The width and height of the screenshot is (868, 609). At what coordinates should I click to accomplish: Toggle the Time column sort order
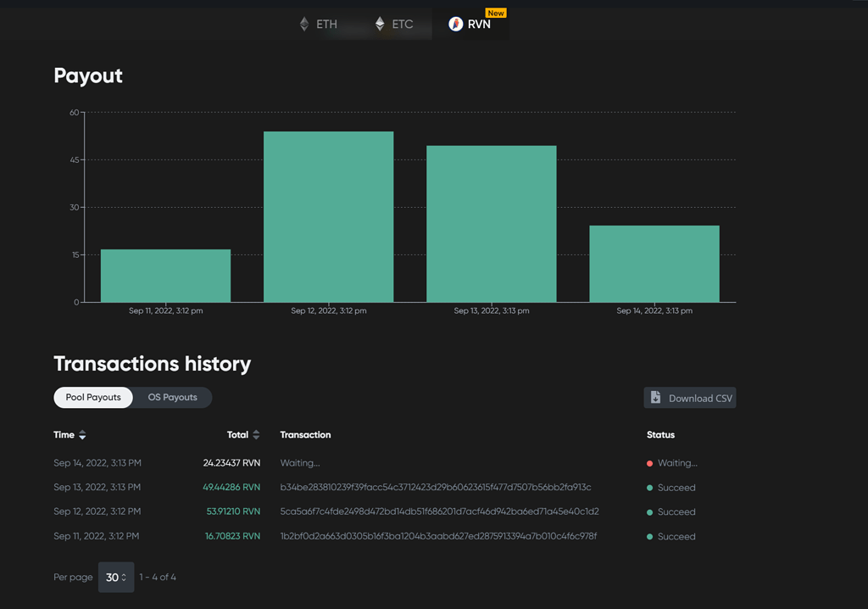pyautogui.click(x=81, y=434)
